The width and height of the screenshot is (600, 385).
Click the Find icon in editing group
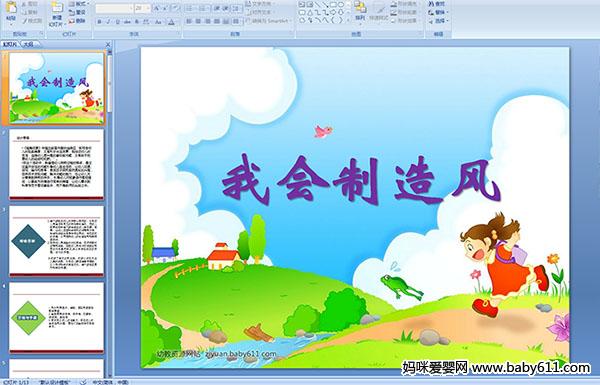coord(437,4)
